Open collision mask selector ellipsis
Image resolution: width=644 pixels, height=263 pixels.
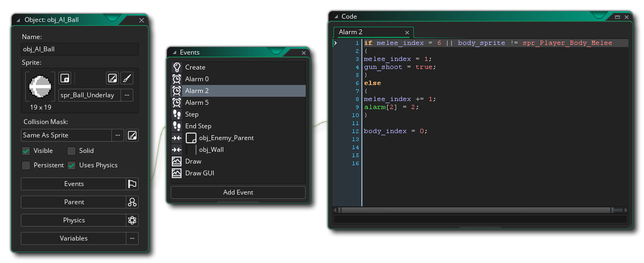117,135
